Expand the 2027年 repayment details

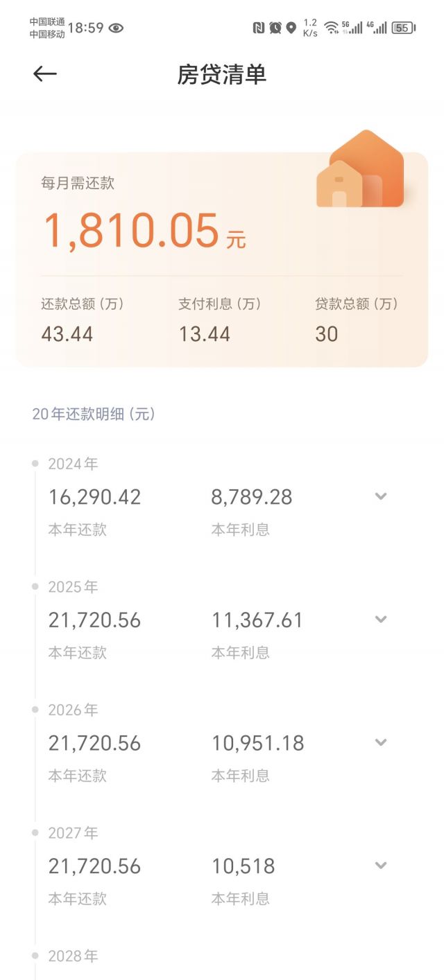(x=380, y=865)
